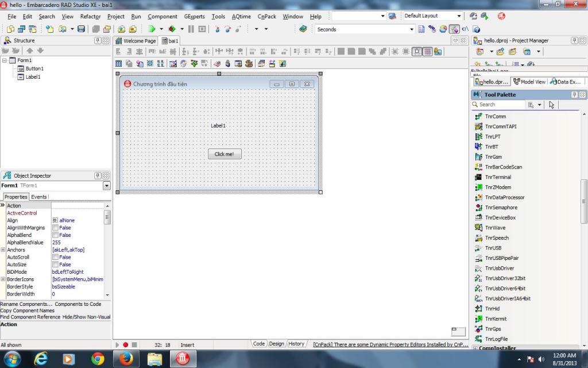Pin the Structure panel with pushpin icon
The height and width of the screenshot is (368, 588).
98,40
